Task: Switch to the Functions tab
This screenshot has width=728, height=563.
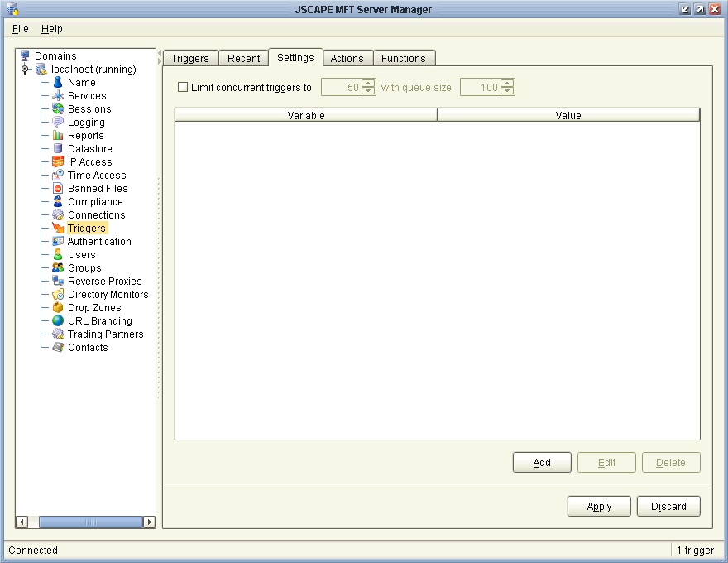Action: pos(404,58)
